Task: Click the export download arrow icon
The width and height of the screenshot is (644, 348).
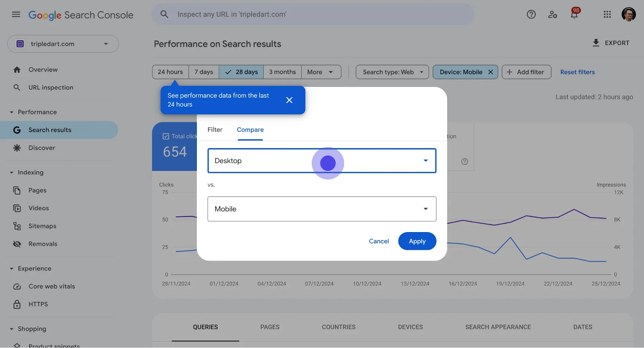Action: [596, 43]
